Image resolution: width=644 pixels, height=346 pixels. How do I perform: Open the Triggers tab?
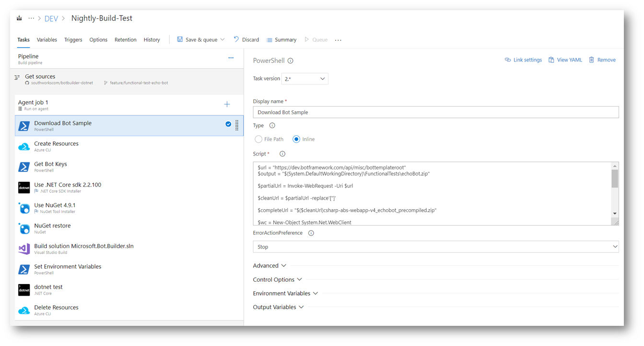click(x=73, y=40)
